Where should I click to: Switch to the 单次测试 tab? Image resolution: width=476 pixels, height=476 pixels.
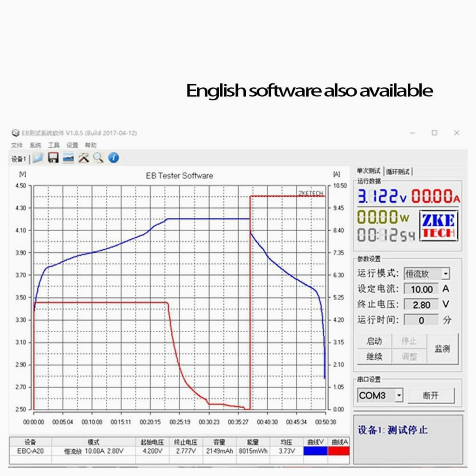pos(368,171)
